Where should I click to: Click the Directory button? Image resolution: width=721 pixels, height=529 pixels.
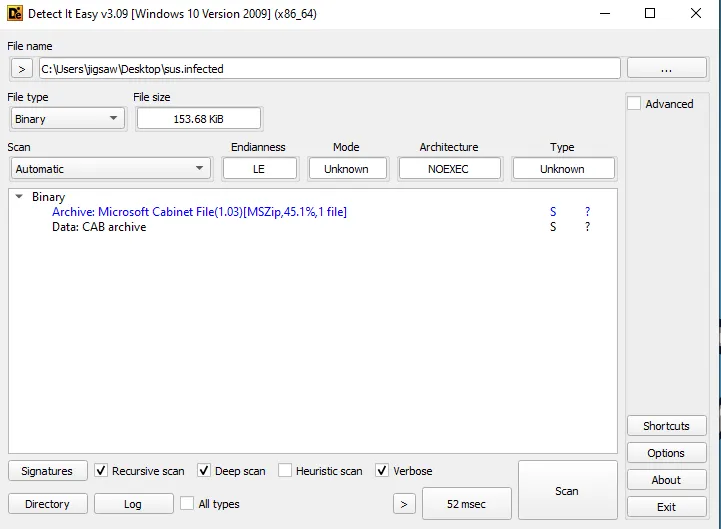click(x=47, y=504)
